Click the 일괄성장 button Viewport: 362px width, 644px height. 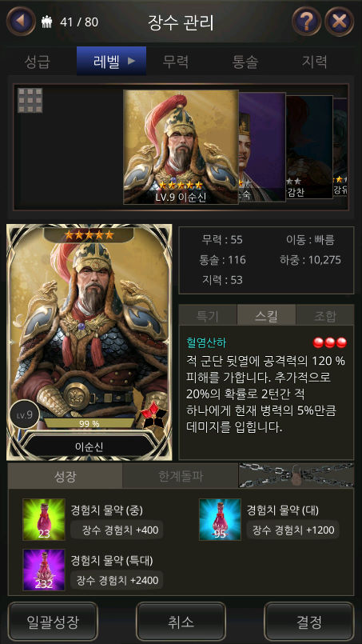[53, 622]
